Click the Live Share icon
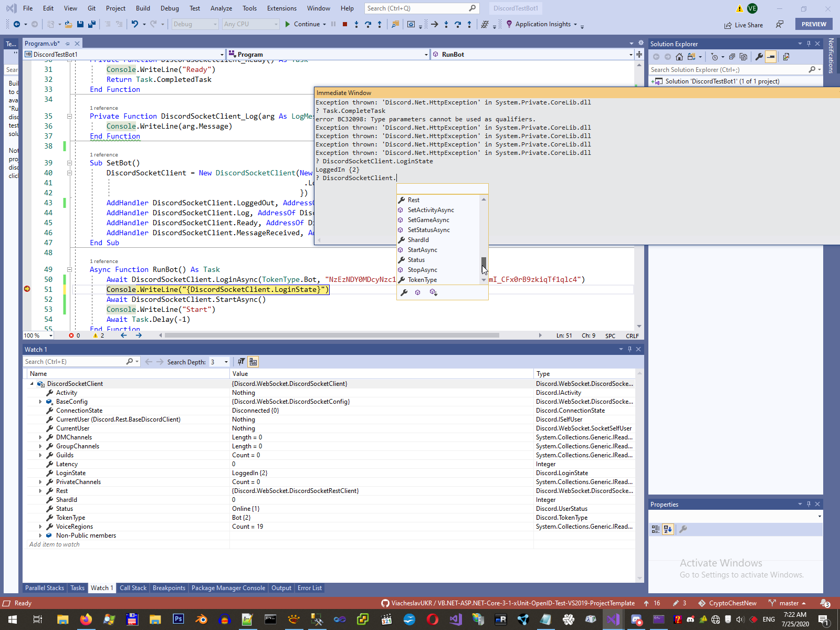The width and height of the screenshot is (840, 630). [x=728, y=25]
